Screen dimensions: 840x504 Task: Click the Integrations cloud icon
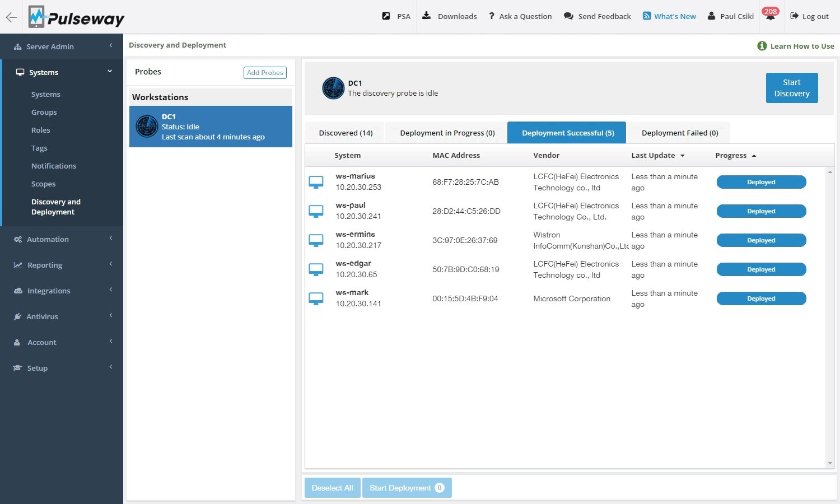(18, 291)
